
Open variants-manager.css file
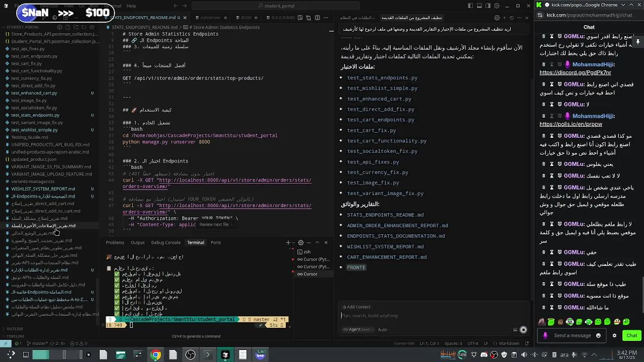coord(33,182)
